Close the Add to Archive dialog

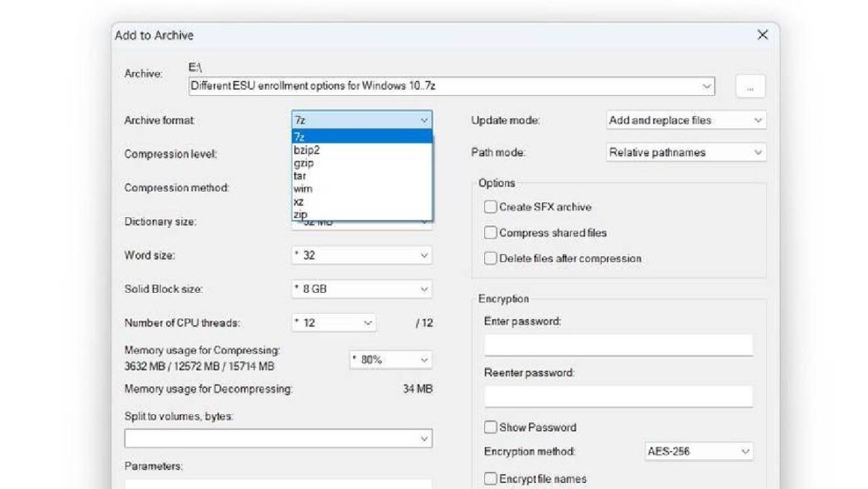pos(762,35)
